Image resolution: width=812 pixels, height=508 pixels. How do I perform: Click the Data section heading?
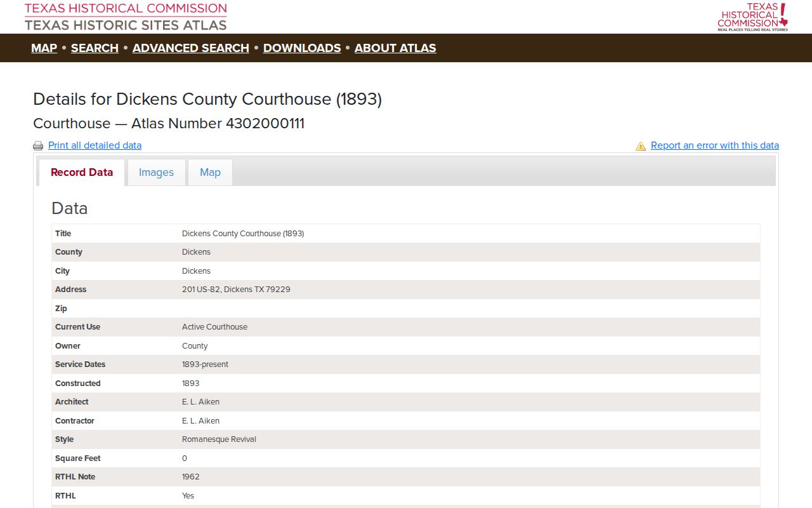tap(70, 208)
